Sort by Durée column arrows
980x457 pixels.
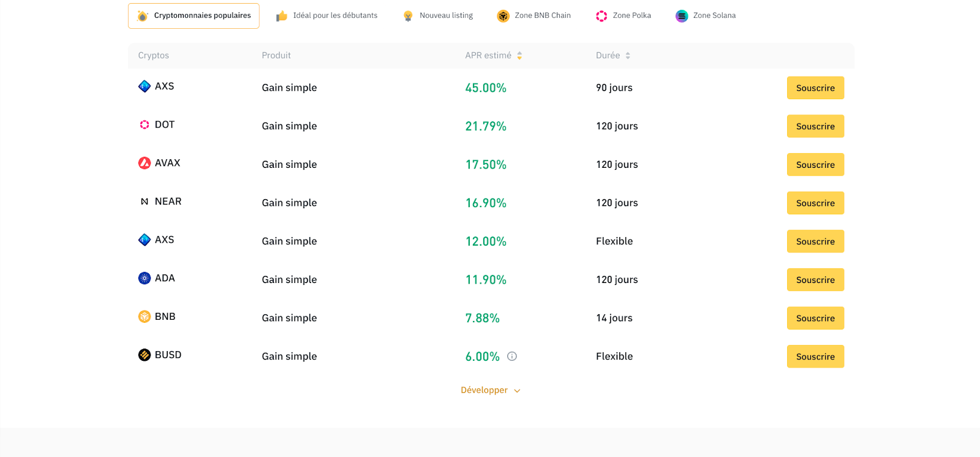[628, 56]
